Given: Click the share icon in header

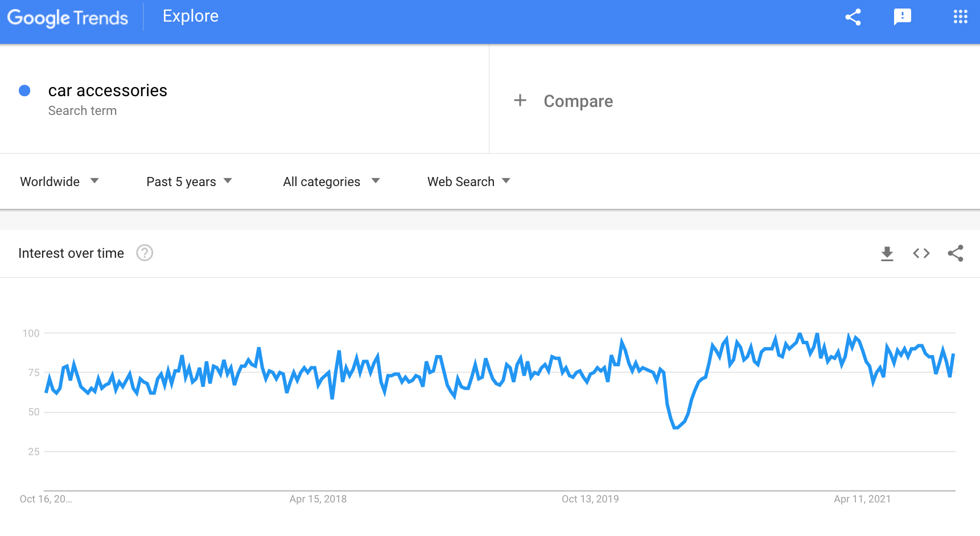Looking at the screenshot, I should [x=853, y=17].
